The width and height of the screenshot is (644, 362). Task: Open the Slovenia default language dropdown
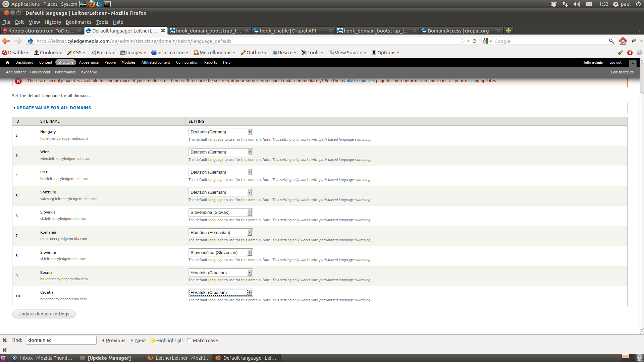pos(220,253)
